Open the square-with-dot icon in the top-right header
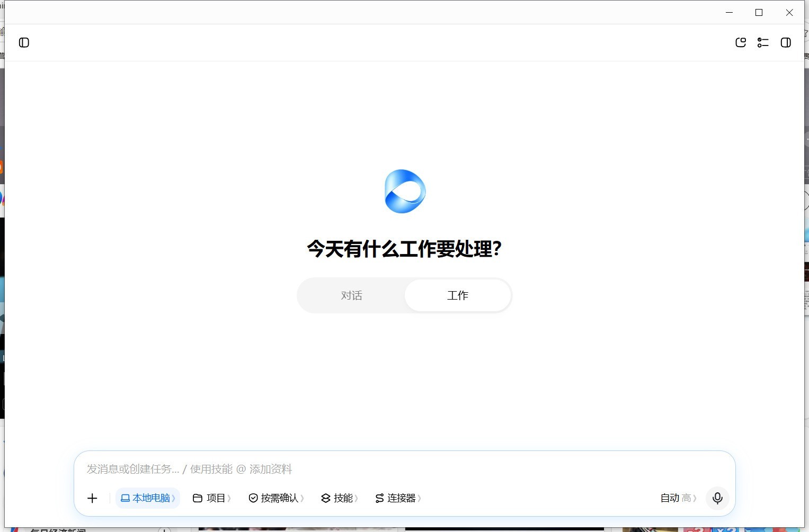809x532 pixels. (741, 42)
